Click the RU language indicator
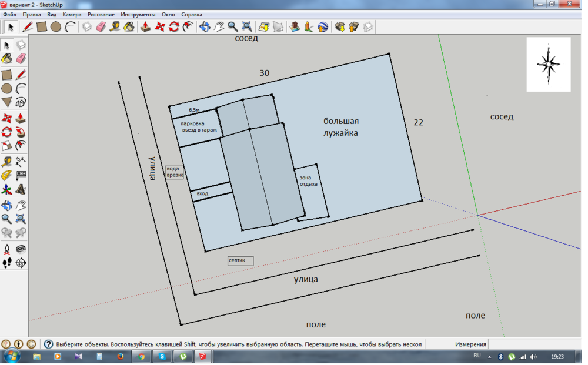Screen dimensions: 588x365 (x=477, y=356)
